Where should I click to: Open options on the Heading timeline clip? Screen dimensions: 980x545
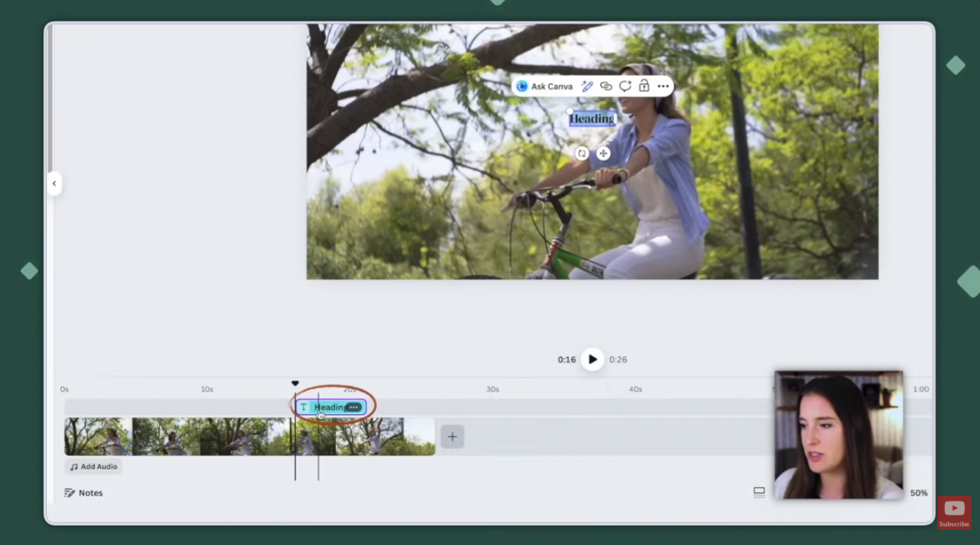tap(354, 407)
